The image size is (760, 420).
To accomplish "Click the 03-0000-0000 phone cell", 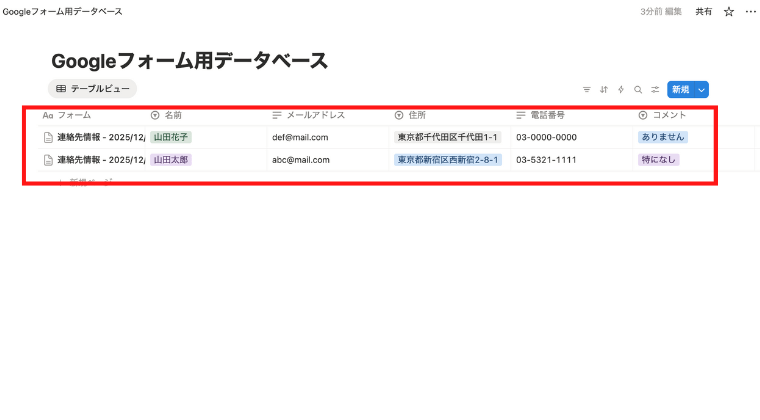I will [x=546, y=137].
